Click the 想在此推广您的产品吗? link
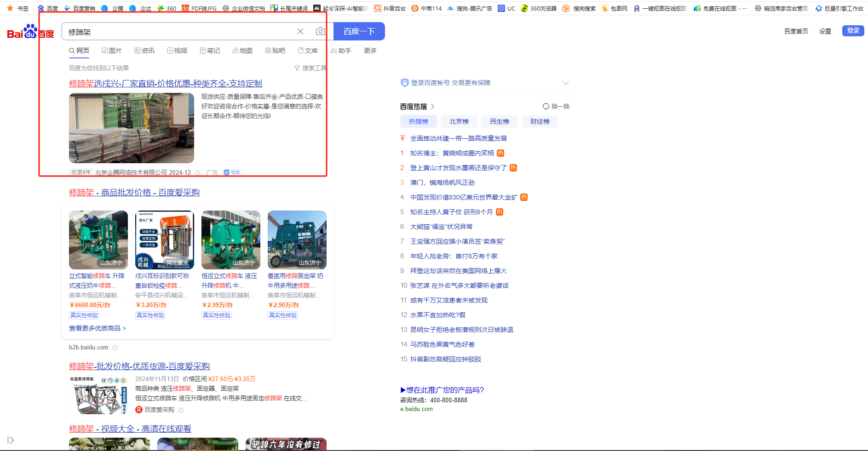Viewport: 868px width, 451px height. (442, 390)
